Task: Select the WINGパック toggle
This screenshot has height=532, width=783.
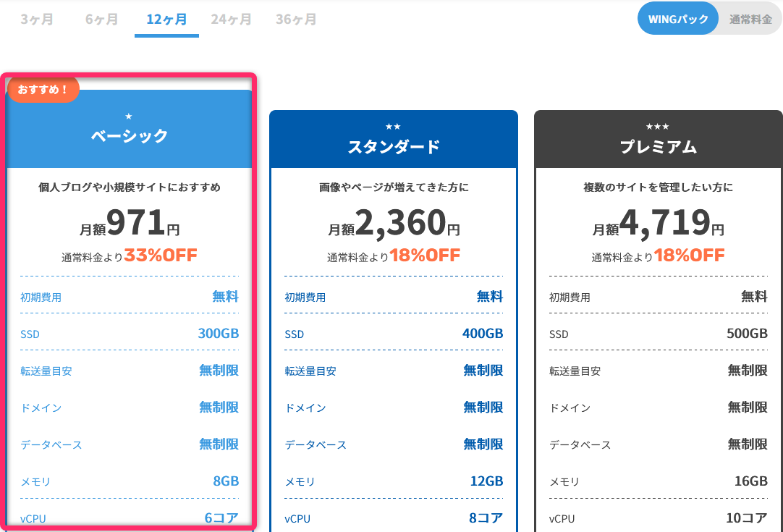Action: (677, 20)
